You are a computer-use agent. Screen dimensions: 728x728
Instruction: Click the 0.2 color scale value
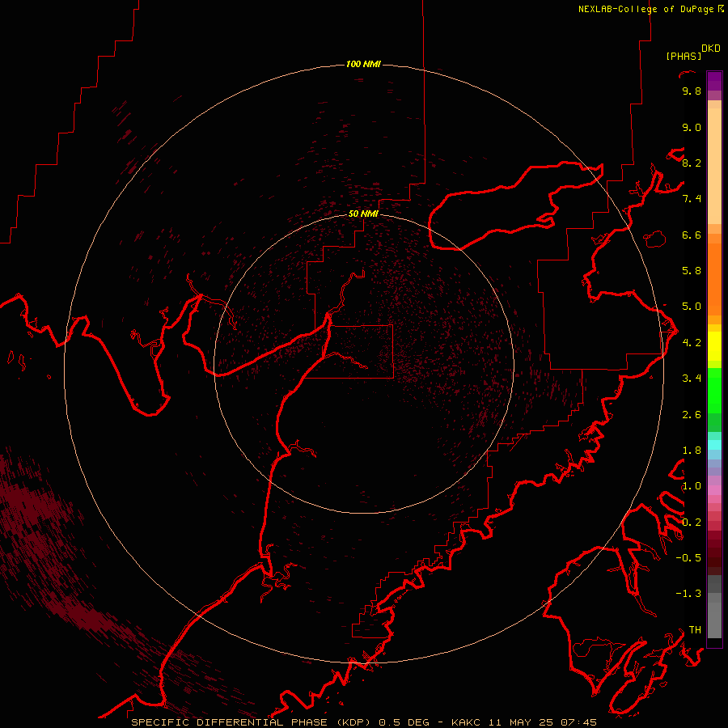(692, 523)
